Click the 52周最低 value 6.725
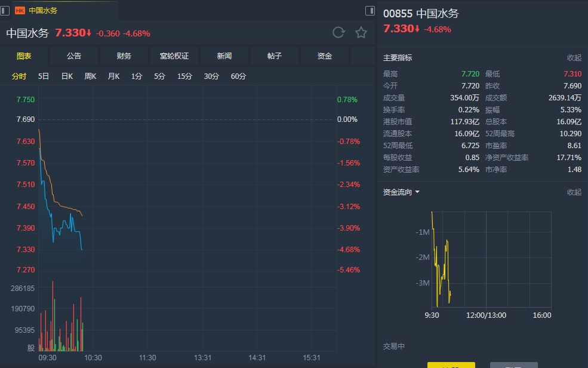The image size is (588, 368). pyautogui.click(x=470, y=146)
